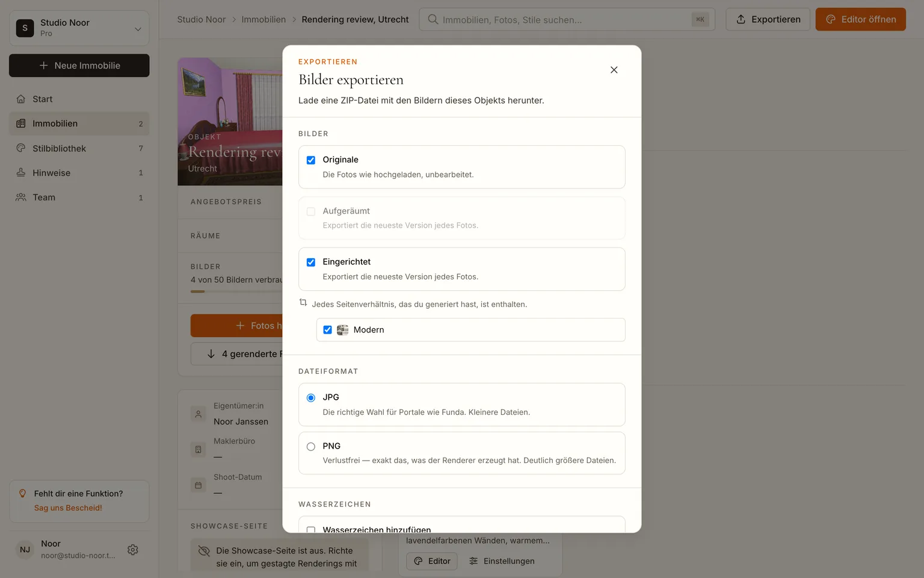Click the Editor öffnen button
Screen dimensions: 924x578
point(861,19)
